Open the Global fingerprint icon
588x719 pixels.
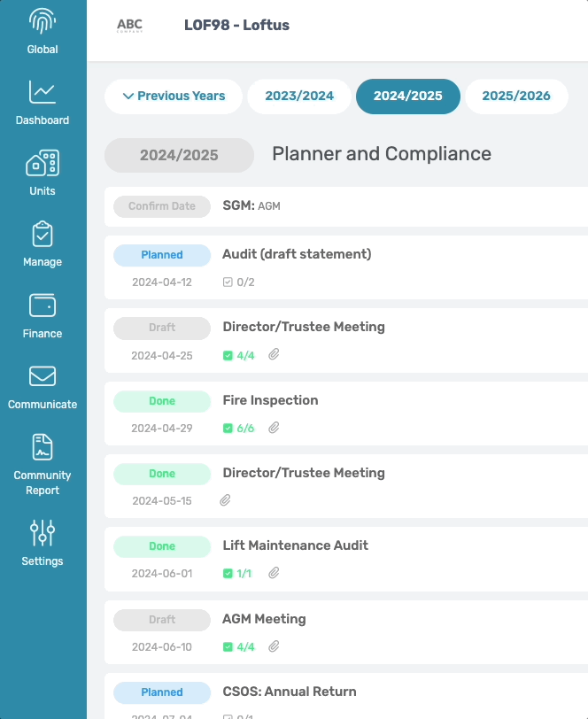coord(43,21)
